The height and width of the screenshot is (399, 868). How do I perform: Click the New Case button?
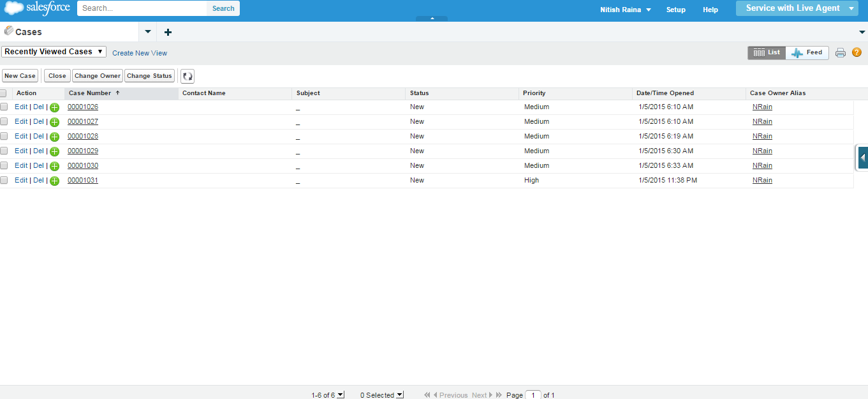point(20,76)
